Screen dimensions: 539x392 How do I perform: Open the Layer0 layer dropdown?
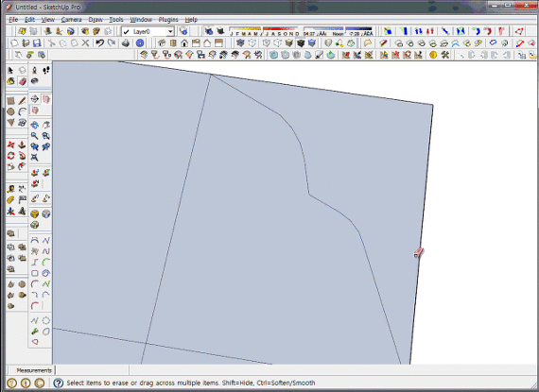point(148,31)
